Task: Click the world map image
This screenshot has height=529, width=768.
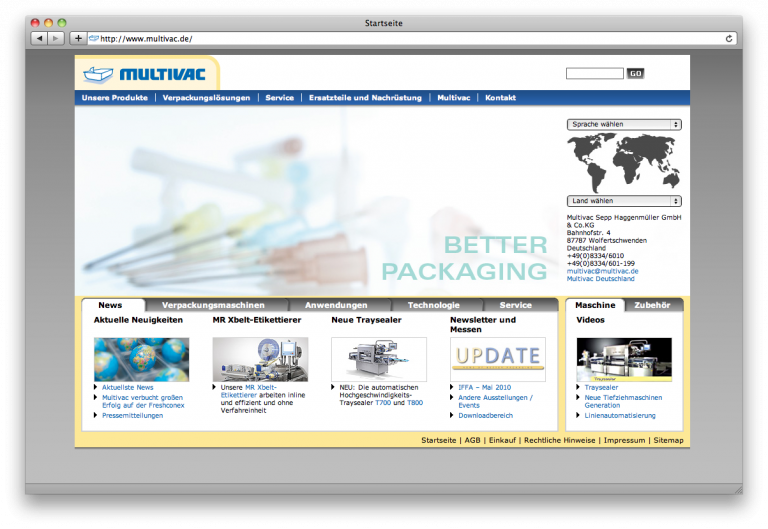Action: click(x=623, y=161)
